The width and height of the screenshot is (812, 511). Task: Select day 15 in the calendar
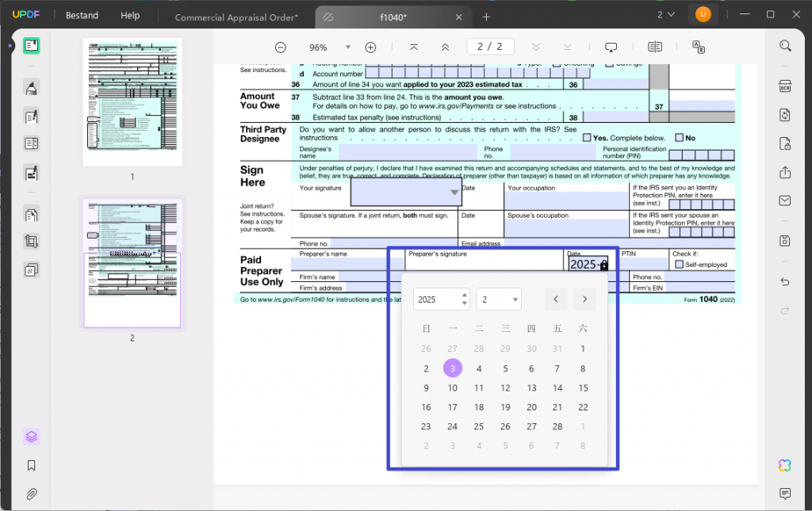[x=583, y=388]
